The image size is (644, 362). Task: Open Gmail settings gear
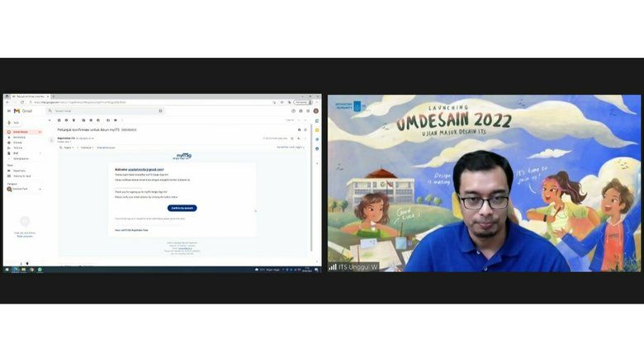click(x=301, y=111)
